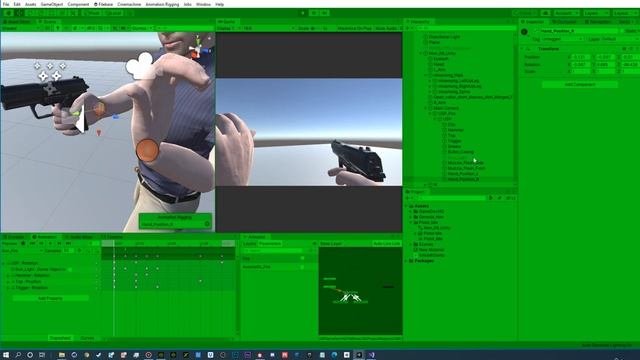This screenshot has height=360, width=640.
Task: Open File Explorer from the taskbar
Action: click(62, 355)
